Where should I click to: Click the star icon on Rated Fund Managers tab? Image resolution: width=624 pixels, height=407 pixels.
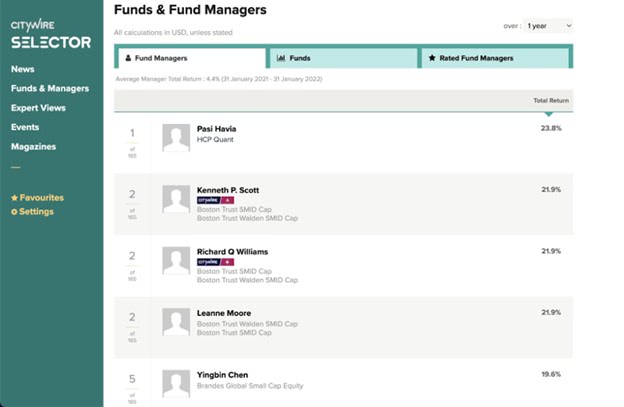[432, 58]
